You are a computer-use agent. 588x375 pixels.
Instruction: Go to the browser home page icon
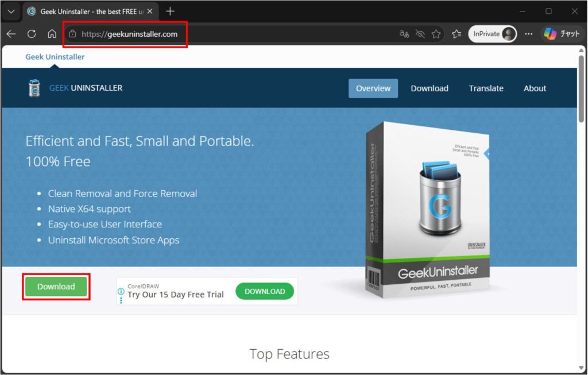coord(52,33)
